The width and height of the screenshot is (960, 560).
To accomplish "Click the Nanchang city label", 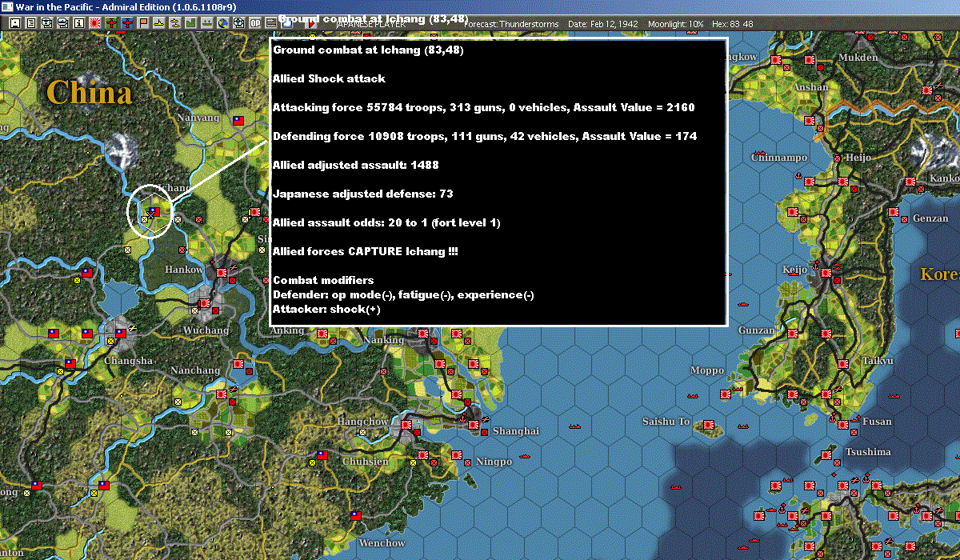I will [195, 370].
